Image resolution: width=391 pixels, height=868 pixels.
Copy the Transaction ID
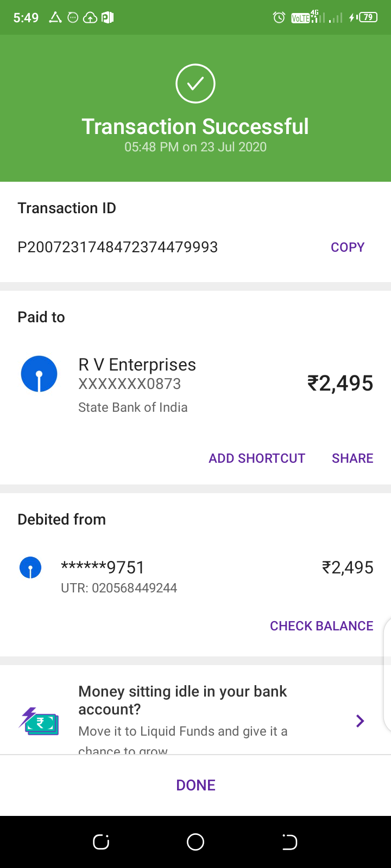(348, 247)
